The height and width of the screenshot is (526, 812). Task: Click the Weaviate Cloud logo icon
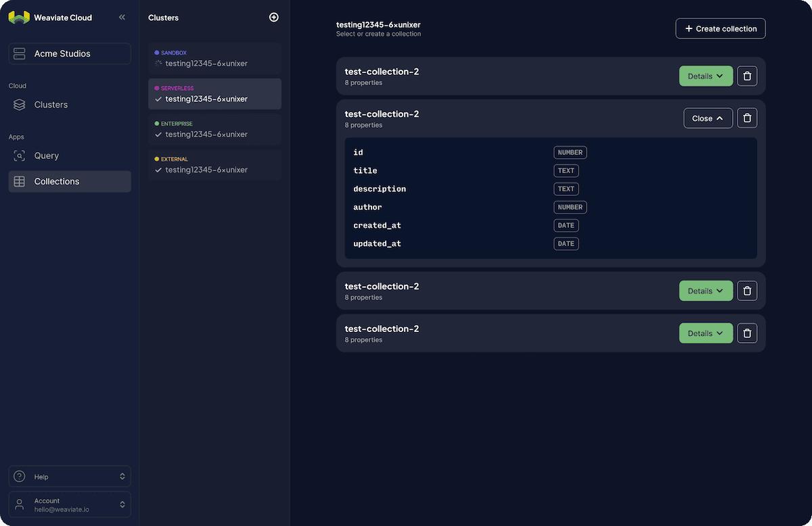pos(18,17)
